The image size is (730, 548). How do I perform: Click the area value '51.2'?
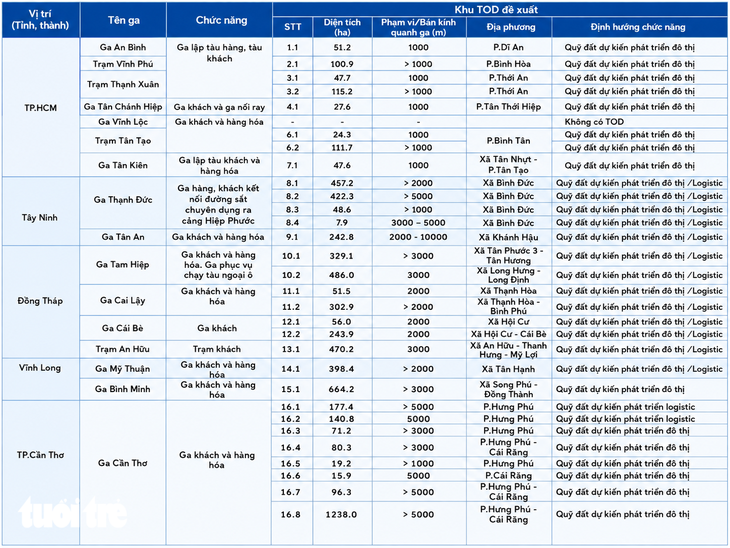(342, 47)
